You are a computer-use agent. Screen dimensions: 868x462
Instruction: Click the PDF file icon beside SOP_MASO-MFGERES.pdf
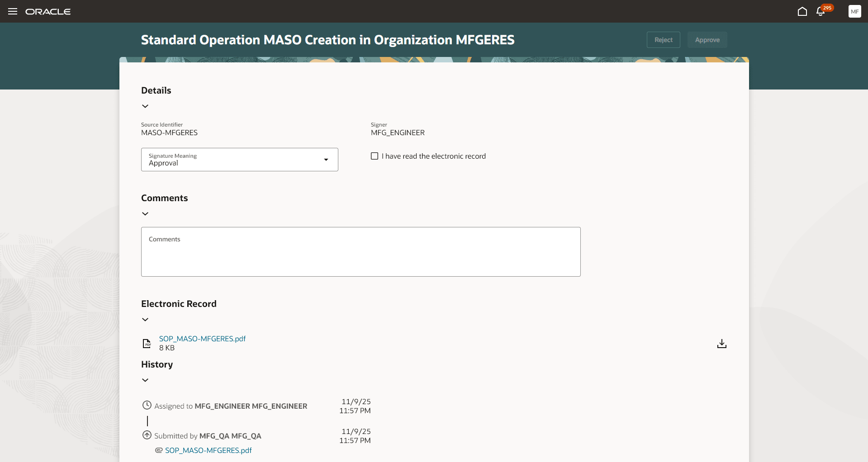click(147, 343)
